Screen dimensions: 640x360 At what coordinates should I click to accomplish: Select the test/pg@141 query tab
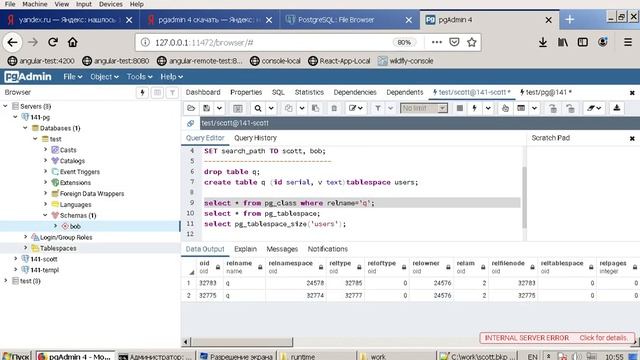[546, 92]
